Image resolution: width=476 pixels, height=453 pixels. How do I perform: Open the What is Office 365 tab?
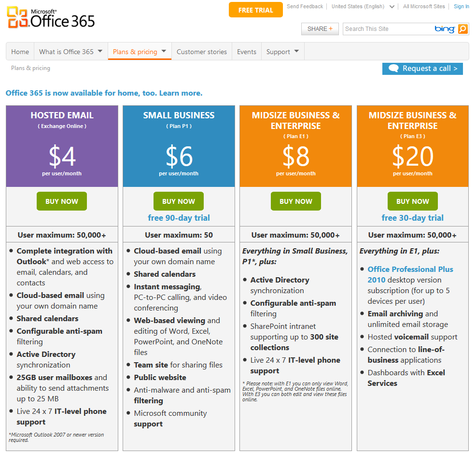point(71,52)
